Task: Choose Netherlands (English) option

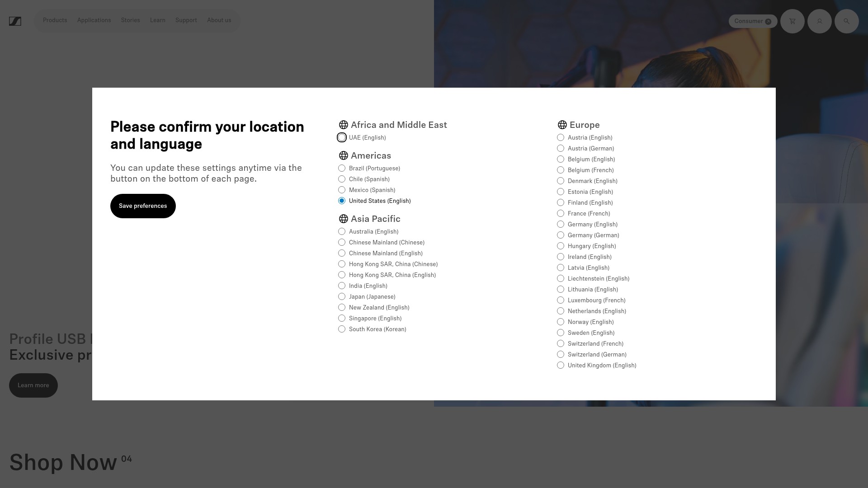Action: [x=561, y=311]
